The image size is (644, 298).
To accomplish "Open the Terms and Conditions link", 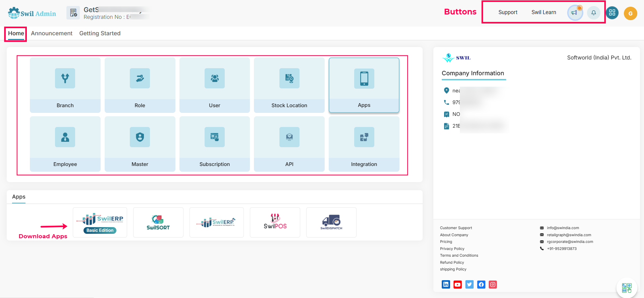I will pyautogui.click(x=459, y=255).
